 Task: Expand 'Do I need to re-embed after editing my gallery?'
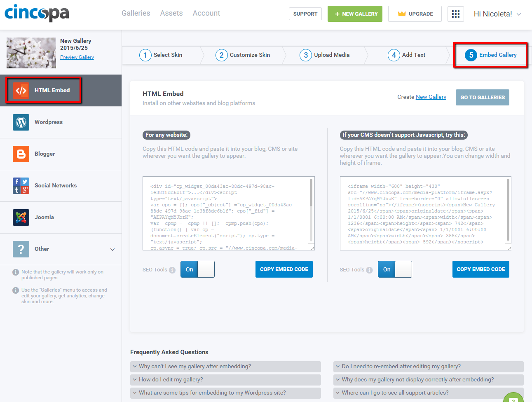(x=429, y=367)
